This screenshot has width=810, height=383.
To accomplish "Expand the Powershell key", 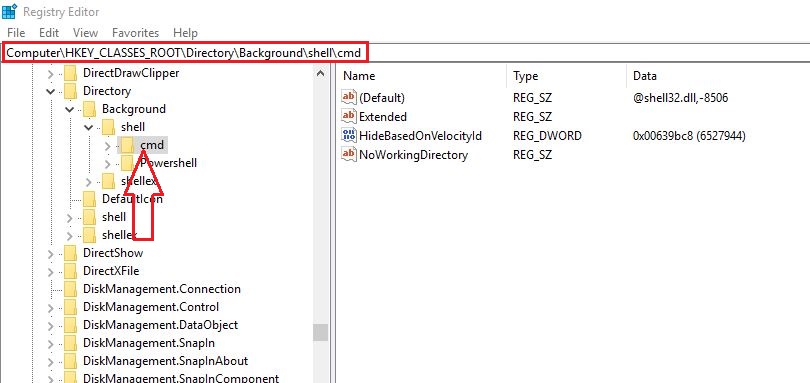I will pyautogui.click(x=107, y=164).
